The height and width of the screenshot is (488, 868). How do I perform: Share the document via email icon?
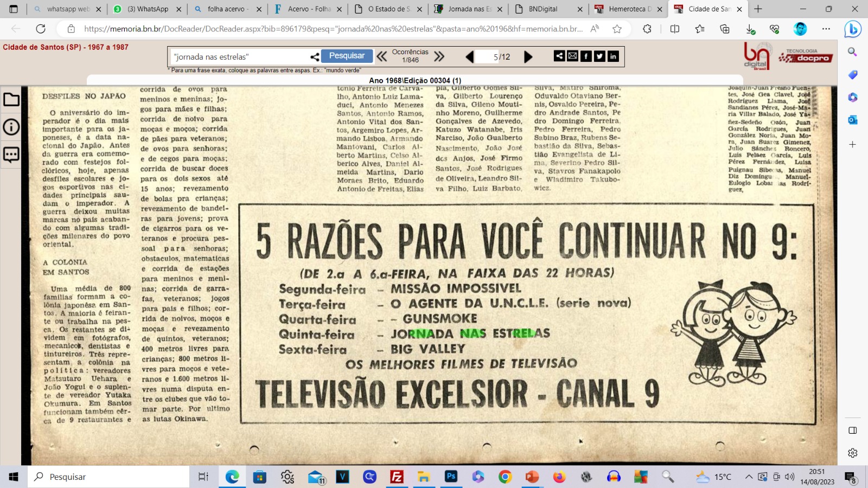pos(572,56)
